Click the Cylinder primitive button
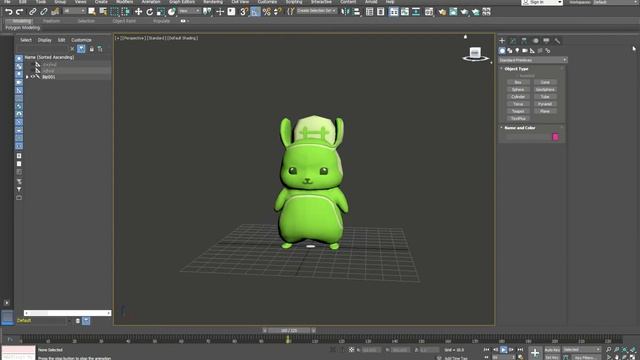The height and width of the screenshot is (360, 640). (x=518, y=97)
